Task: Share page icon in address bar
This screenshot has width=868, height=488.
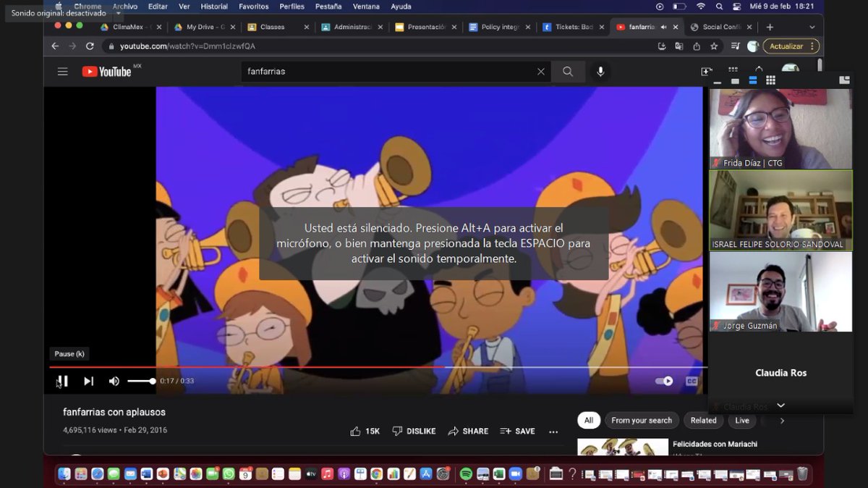Action: point(697,46)
